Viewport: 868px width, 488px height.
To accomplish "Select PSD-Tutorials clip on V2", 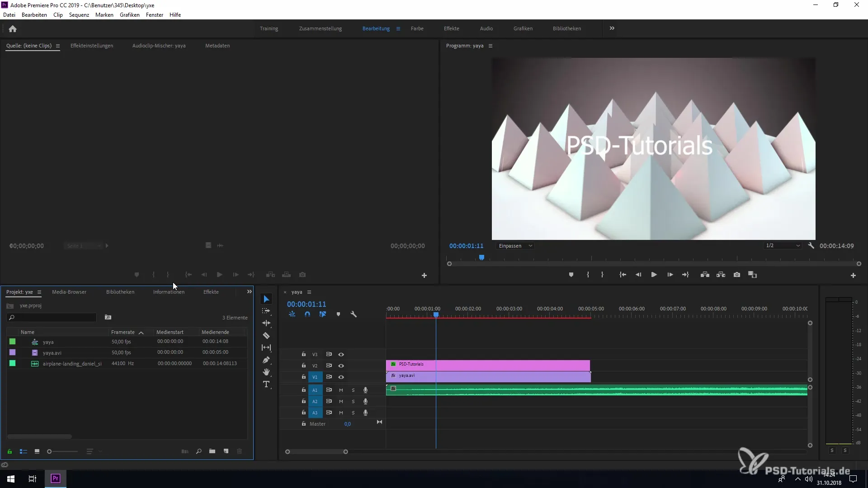I will coord(488,365).
